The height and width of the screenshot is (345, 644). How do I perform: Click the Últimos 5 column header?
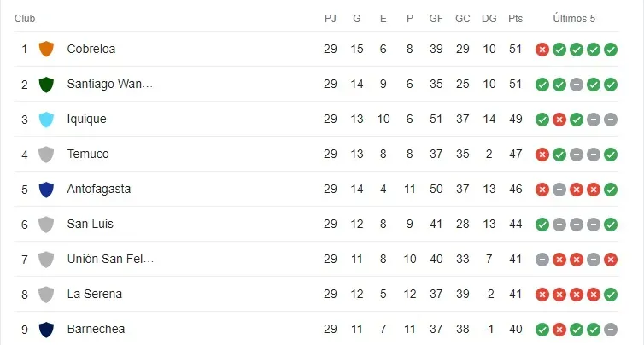point(574,19)
